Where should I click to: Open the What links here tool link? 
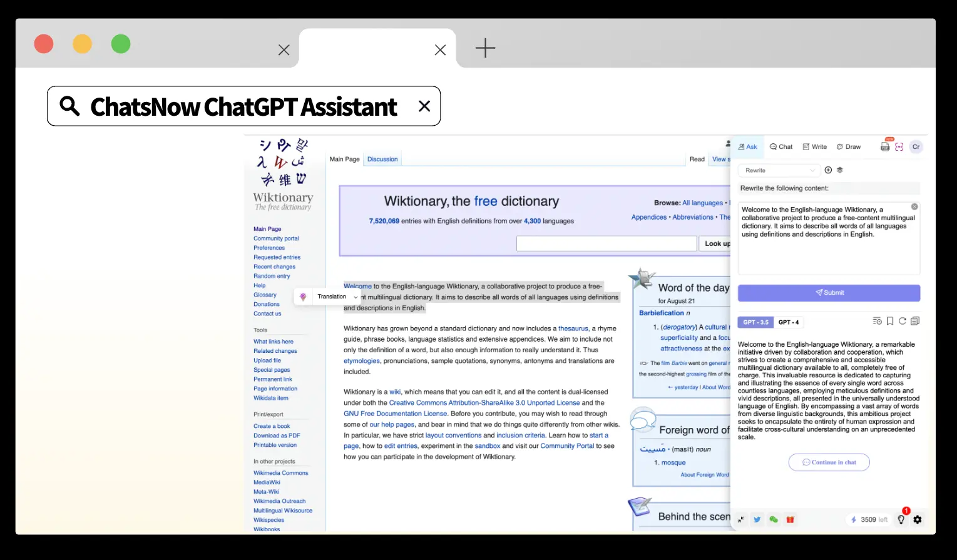coord(273,342)
